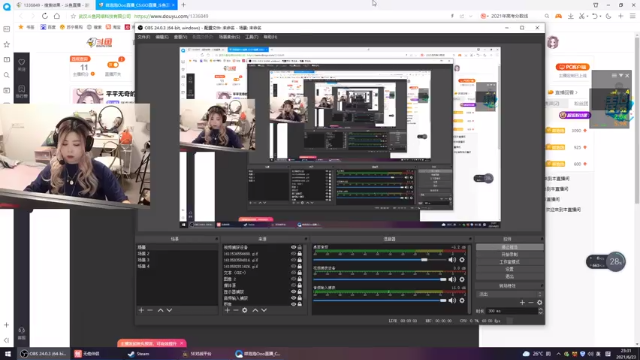Adjust the desktop audio volume slider
This screenshot has width=640, height=360.
click(x=381, y=260)
